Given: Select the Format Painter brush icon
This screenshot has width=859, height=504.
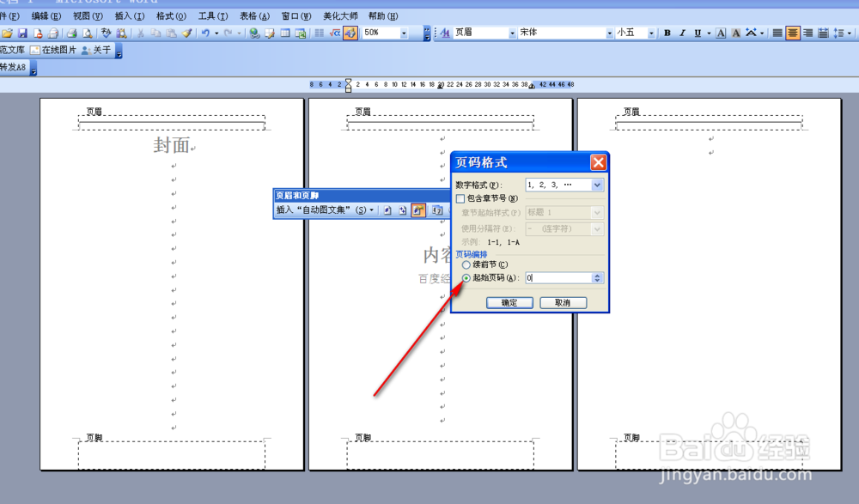Looking at the screenshot, I should pyautogui.click(x=186, y=33).
